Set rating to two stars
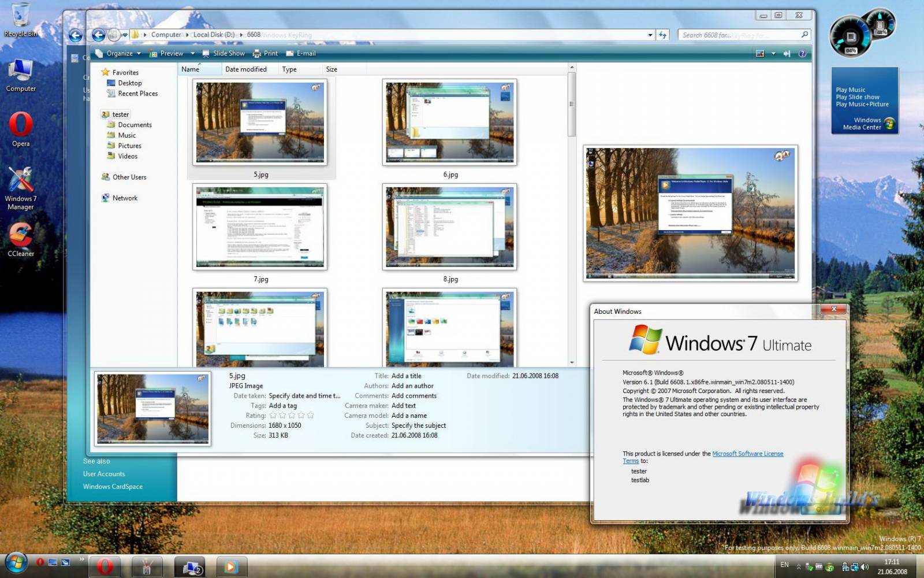The width and height of the screenshot is (924, 578). point(282,416)
